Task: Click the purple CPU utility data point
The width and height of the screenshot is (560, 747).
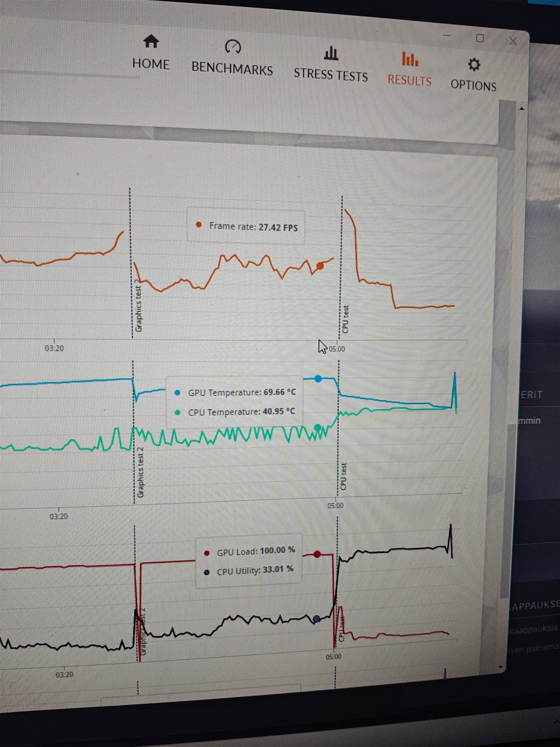Action: point(316,619)
